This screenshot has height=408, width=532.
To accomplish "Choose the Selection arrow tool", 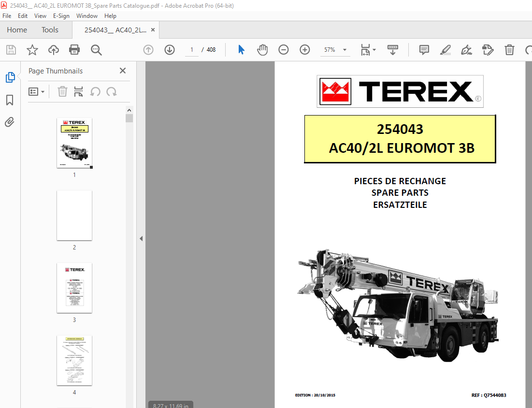I will pos(241,50).
